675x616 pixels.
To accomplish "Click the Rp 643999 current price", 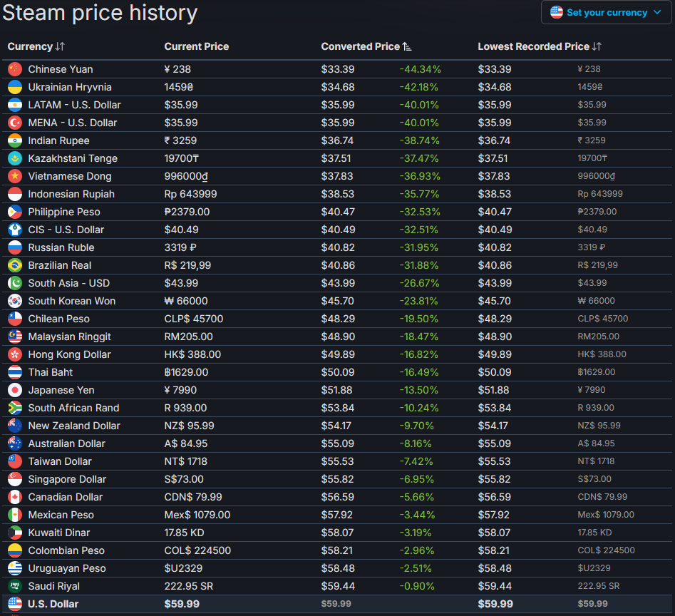I will pyautogui.click(x=191, y=194).
